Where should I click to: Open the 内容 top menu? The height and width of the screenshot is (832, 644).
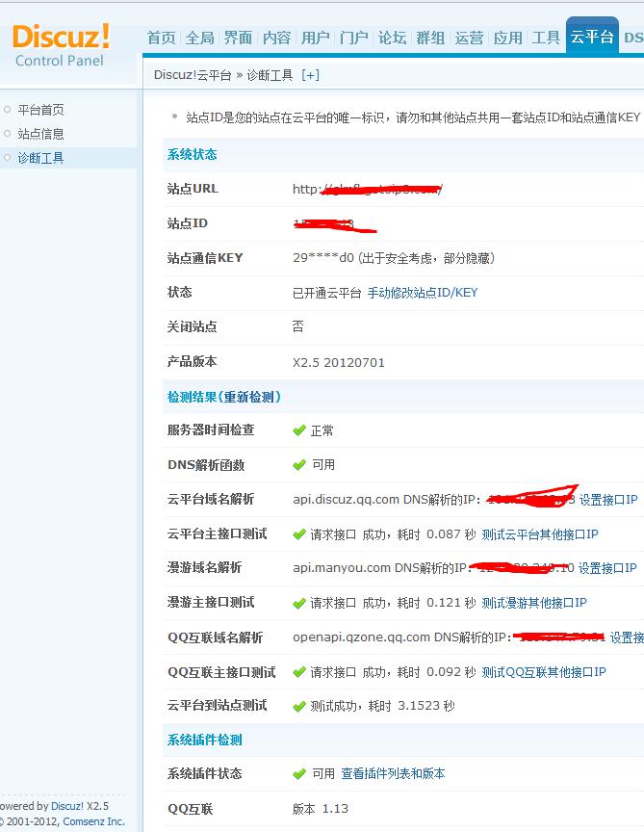click(x=277, y=38)
